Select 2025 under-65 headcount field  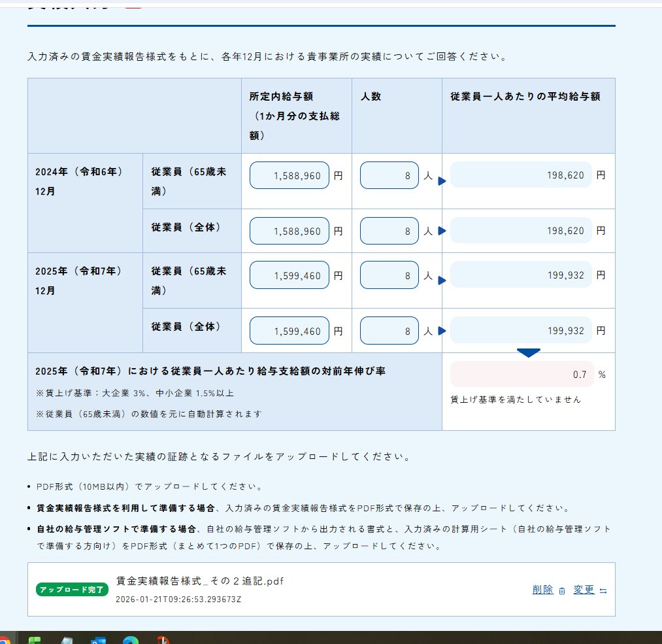pyautogui.click(x=389, y=275)
